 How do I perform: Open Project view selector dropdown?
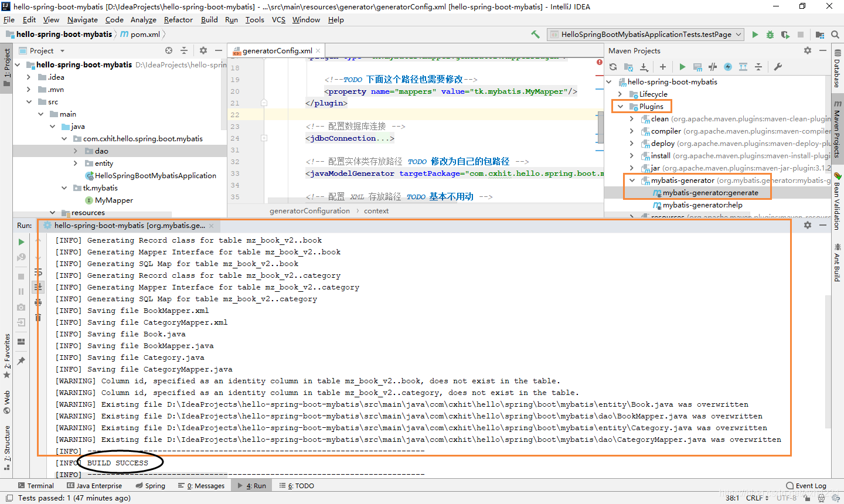pos(42,51)
